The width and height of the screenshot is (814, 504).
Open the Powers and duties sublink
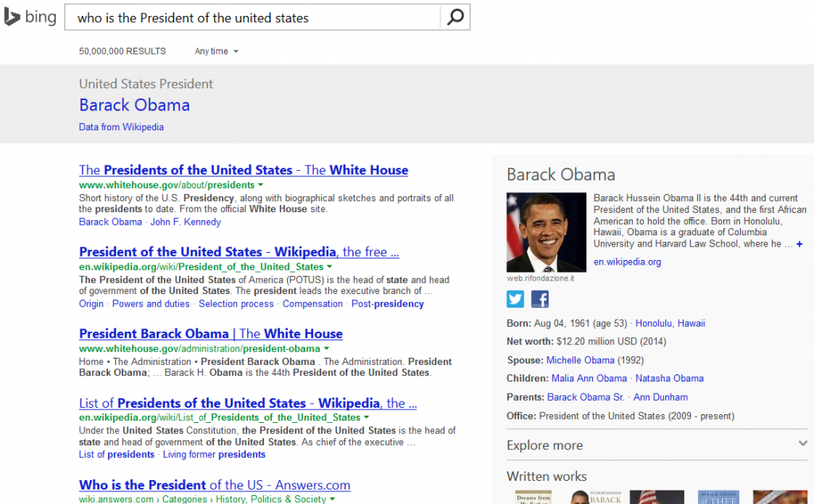click(x=151, y=304)
